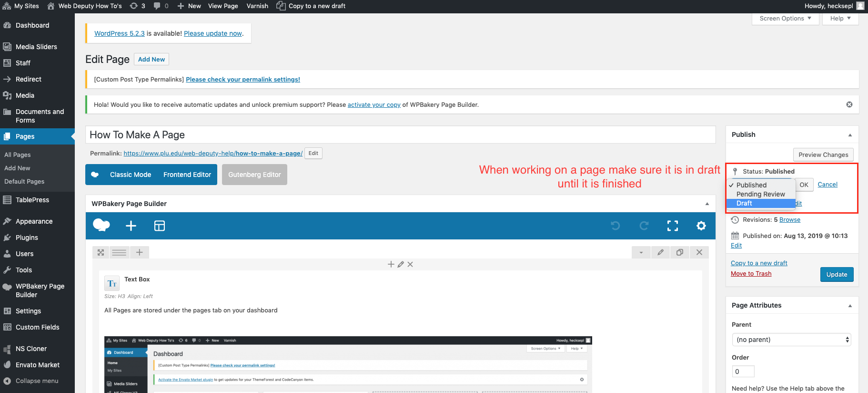Expand the Help tab dropdown
This screenshot has height=393, width=868.
click(x=840, y=19)
